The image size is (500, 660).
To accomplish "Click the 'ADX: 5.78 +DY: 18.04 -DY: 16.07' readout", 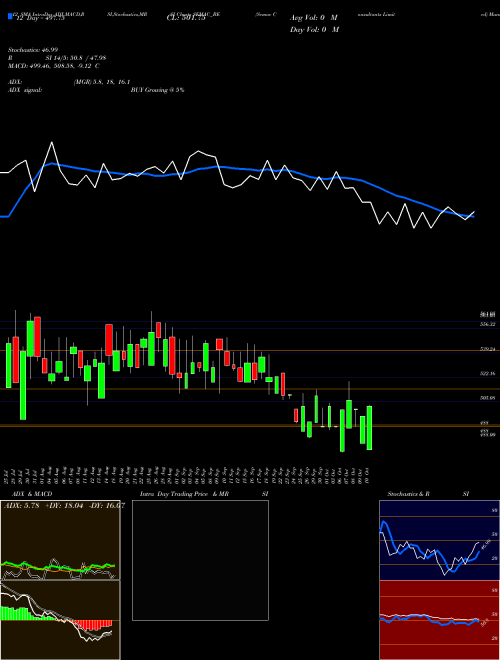I will point(64,506).
